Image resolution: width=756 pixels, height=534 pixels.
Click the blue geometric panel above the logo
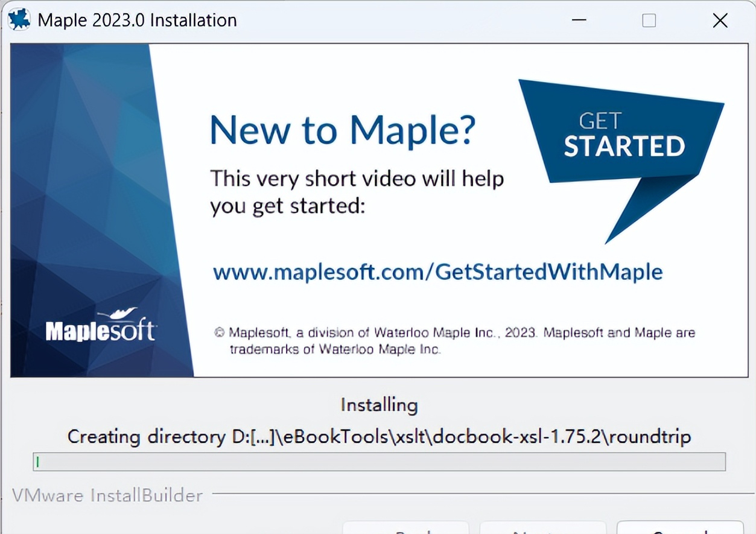(x=84, y=169)
